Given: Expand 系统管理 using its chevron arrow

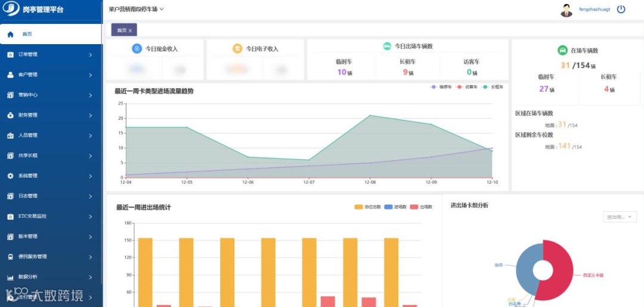Looking at the screenshot, I should click(91, 176).
